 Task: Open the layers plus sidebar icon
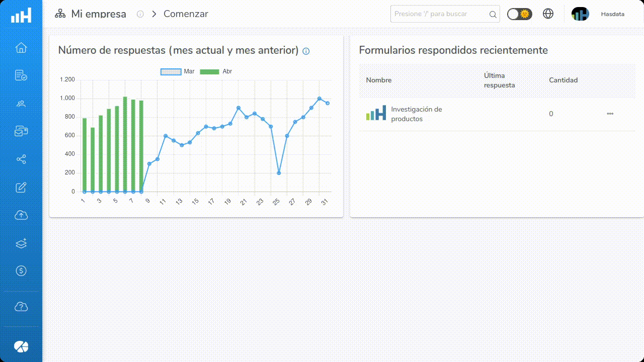(x=21, y=243)
